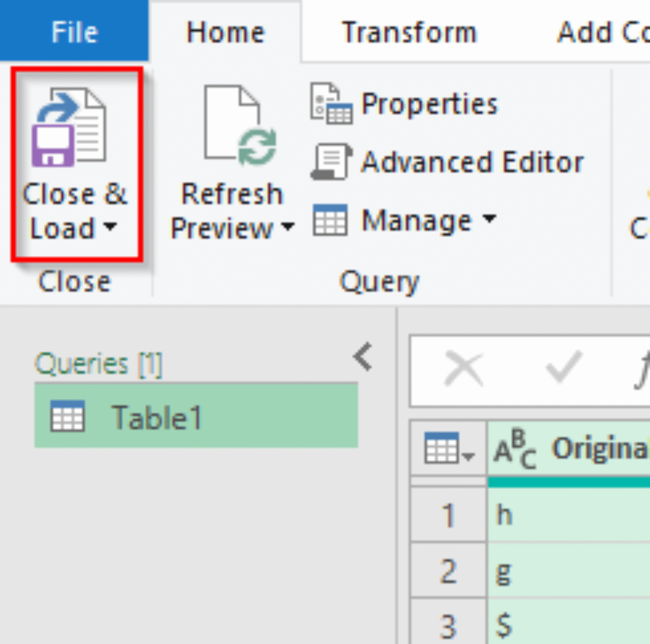The height and width of the screenshot is (644, 650).
Task: Click the Table1 query table icon
Action: pyautogui.click(x=69, y=417)
